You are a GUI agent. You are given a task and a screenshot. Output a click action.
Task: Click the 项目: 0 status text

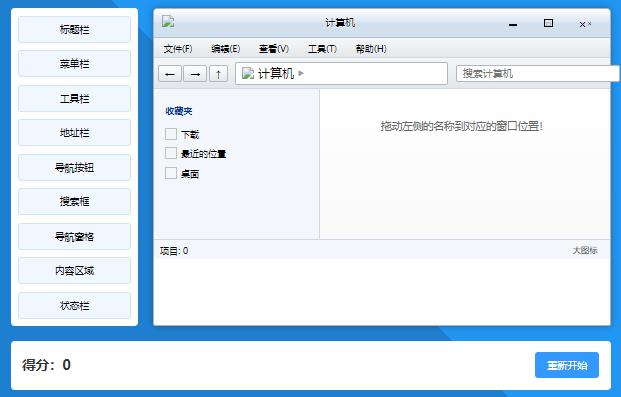[x=174, y=251]
